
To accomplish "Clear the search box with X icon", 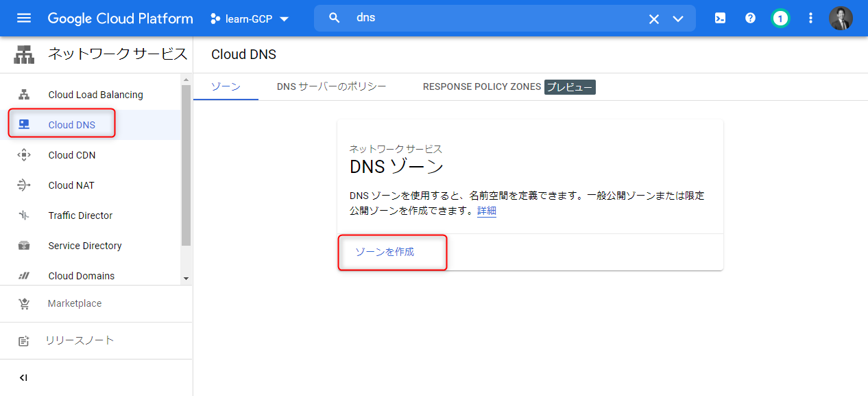I will tap(654, 19).
